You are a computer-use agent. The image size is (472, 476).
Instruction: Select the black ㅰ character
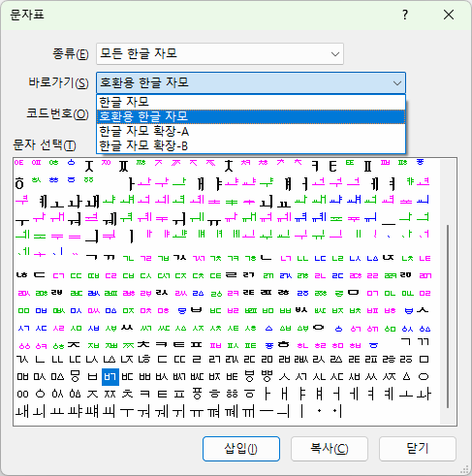coord(57,377)
